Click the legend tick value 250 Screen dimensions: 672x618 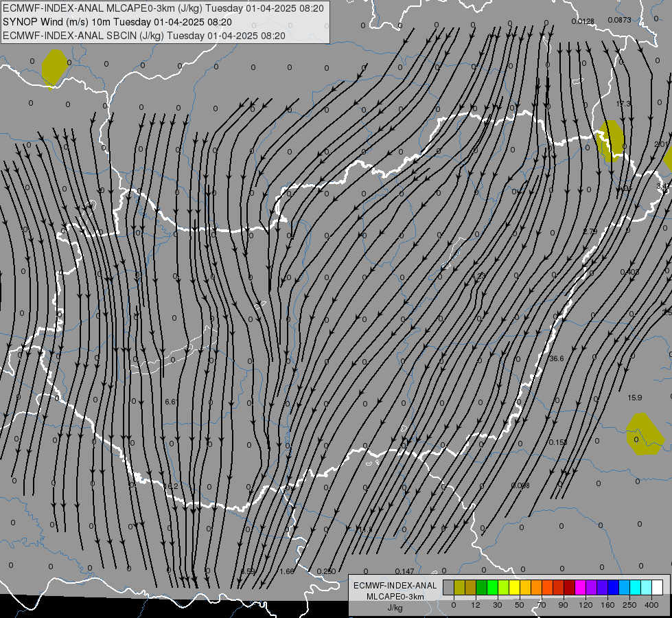click(629, 605)
